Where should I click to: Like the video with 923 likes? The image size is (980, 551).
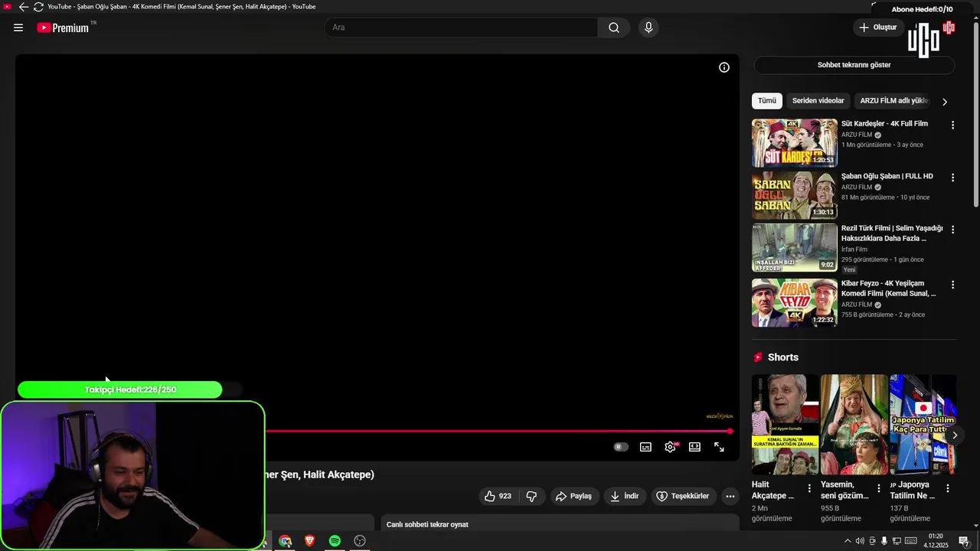tap(498, 496)
